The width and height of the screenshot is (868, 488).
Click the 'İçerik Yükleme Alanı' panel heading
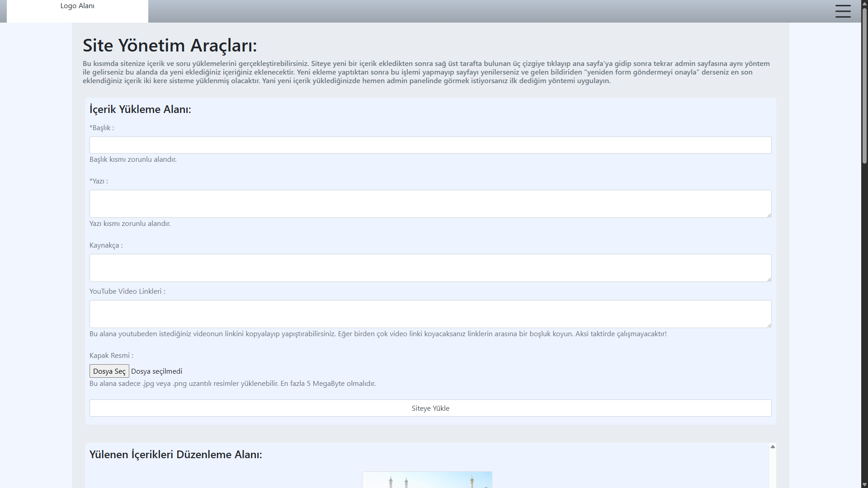(140, 109)
